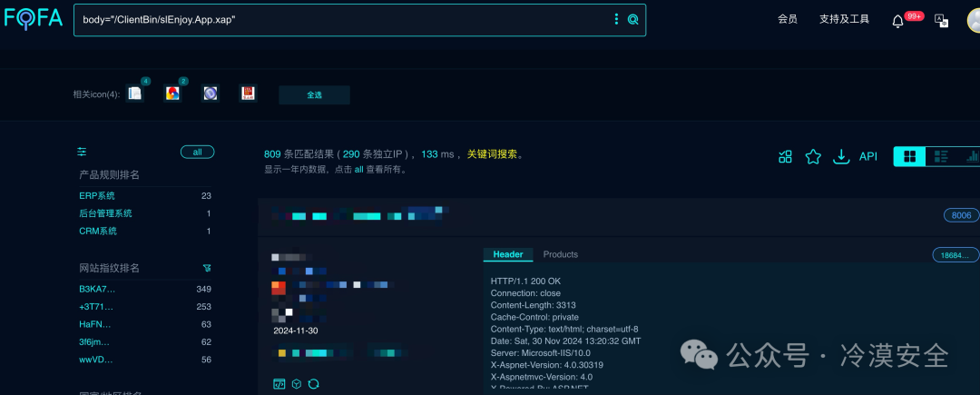Viewport: 980px width, 395px height.
Task: Click the 全选 button
Action: tap(314, 95)
